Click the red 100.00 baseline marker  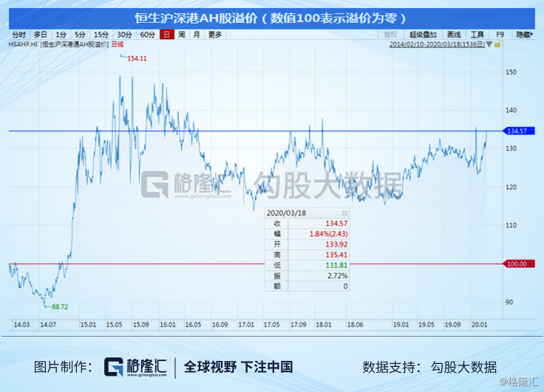pos(515,264)
